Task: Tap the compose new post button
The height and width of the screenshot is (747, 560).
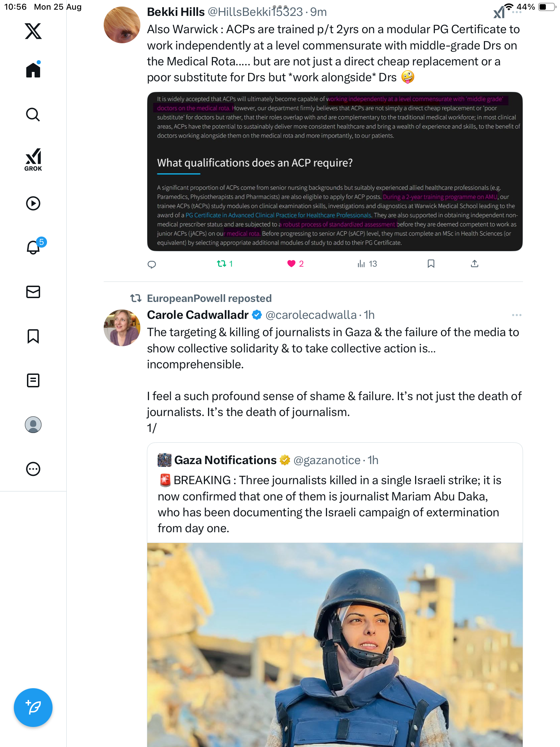Action: click(x=33, y=708)
